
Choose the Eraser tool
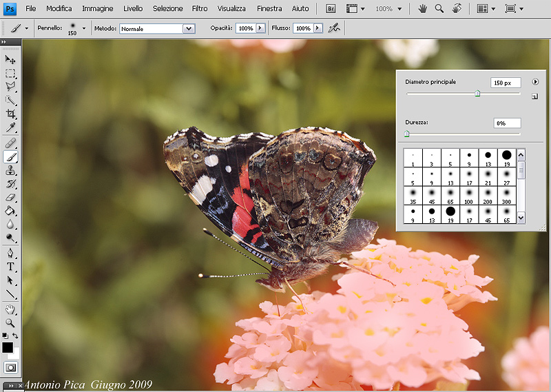tap(10, 197)
